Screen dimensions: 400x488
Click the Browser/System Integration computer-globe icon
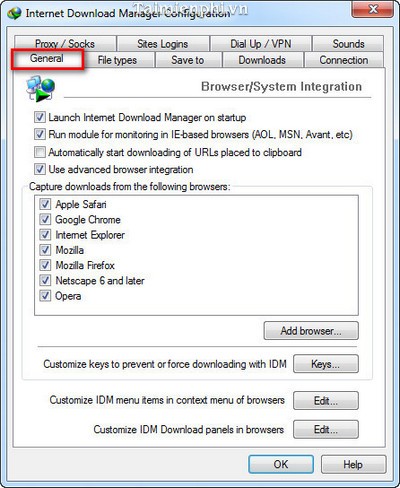[41, 88]
